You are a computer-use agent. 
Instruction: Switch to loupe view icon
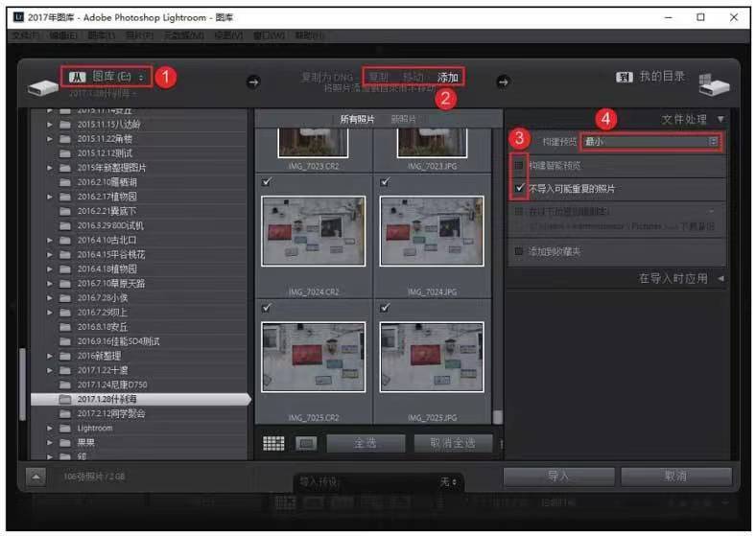pos(306,443)
